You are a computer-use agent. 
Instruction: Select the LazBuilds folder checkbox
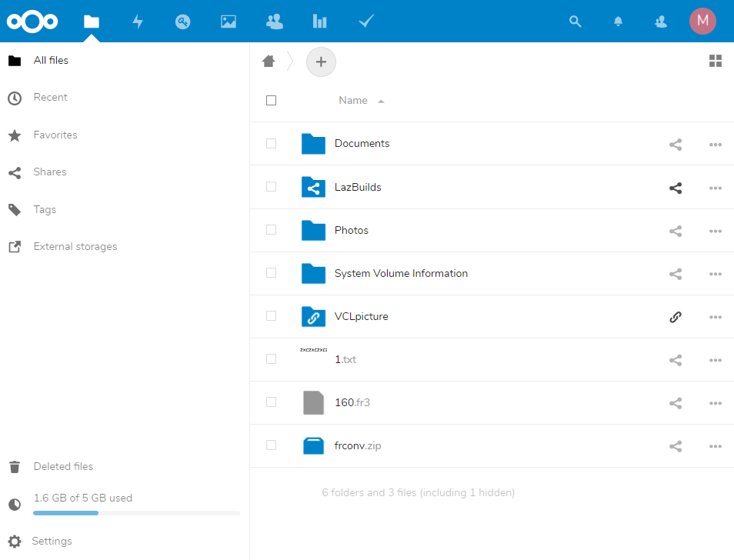coord(271,187)
